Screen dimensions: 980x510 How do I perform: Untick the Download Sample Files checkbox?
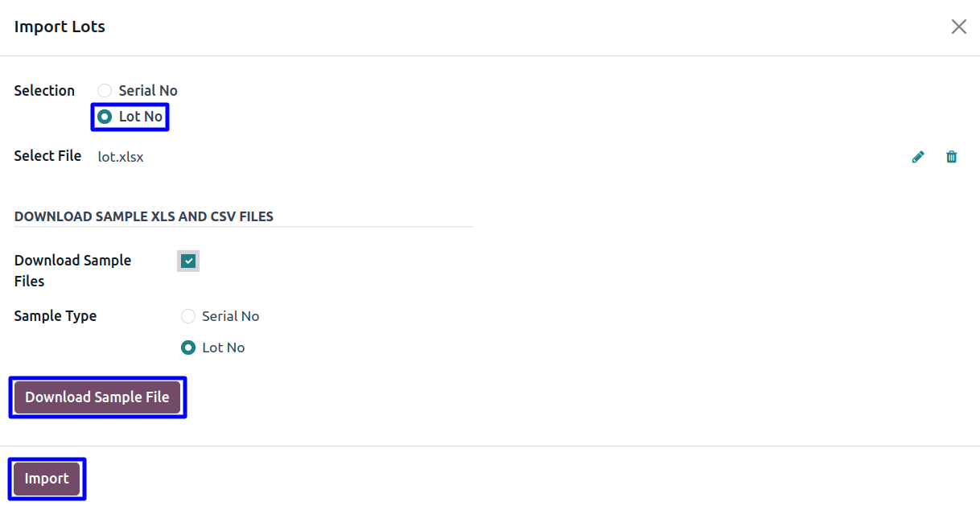[x=188, y=261]
